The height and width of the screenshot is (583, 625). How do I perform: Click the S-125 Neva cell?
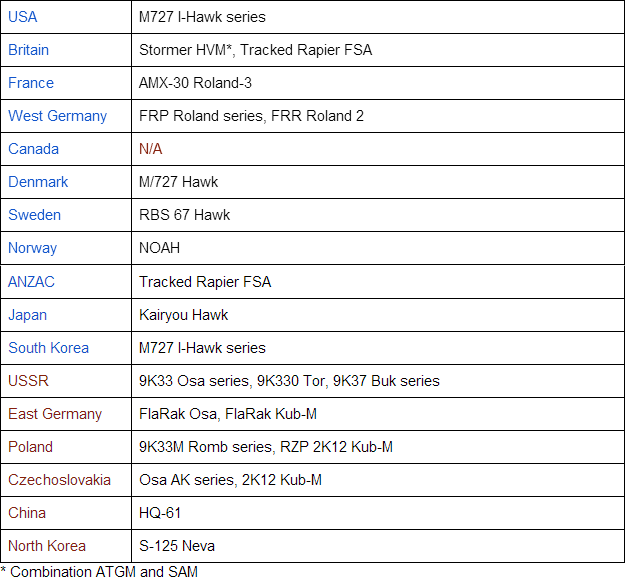coord(176,546)
